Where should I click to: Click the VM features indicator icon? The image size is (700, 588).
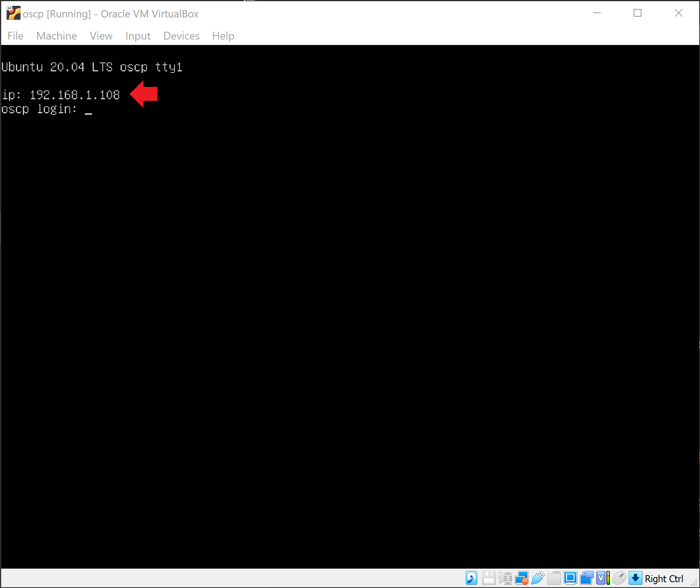601,578
